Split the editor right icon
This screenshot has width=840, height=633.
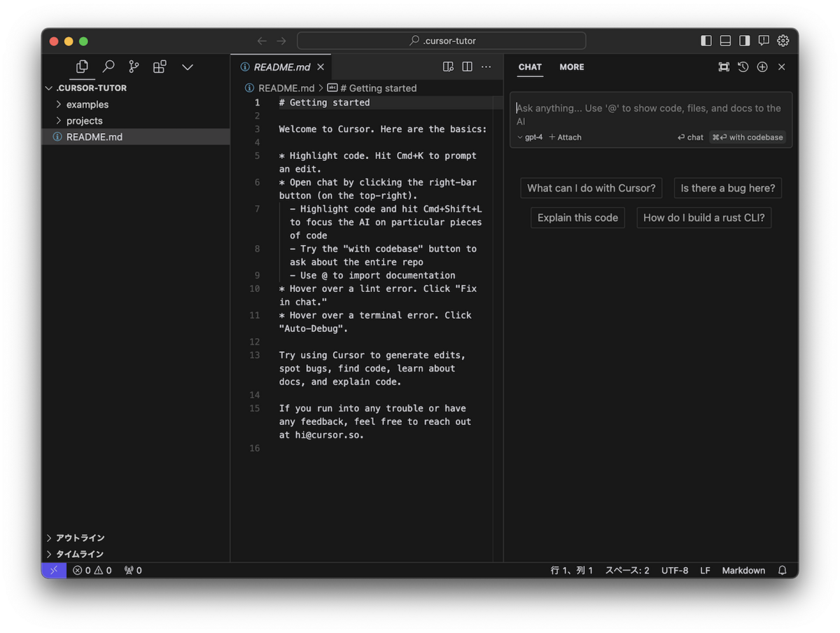coord(467,67)
